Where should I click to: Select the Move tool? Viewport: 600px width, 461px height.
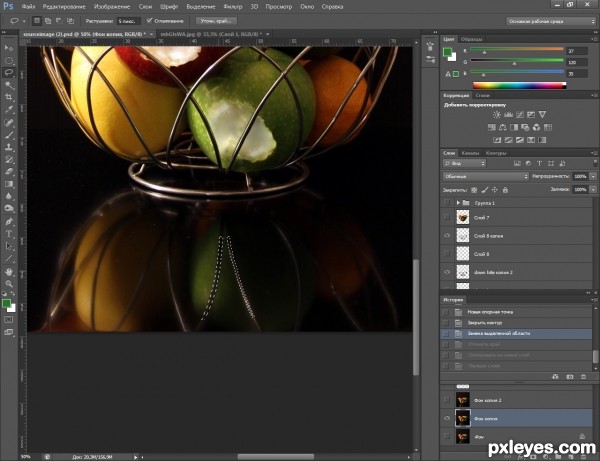tap(8, 48)
